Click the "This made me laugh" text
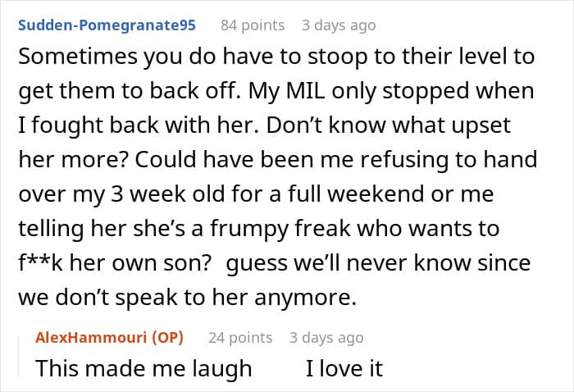 143,368
